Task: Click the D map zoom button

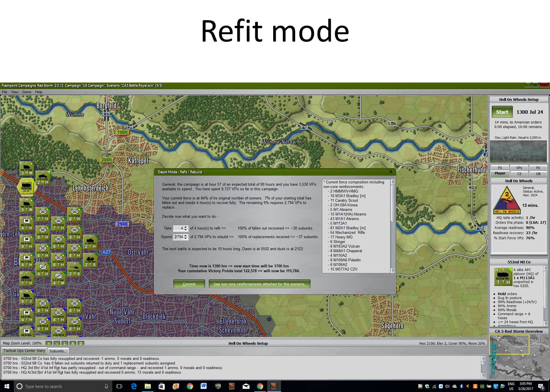Action: [x=81, y=343]
